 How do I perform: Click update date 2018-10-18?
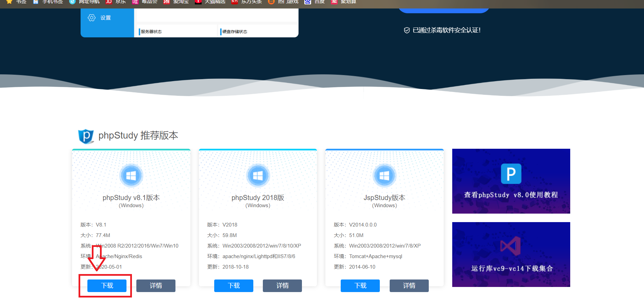[x=236, y=267]
